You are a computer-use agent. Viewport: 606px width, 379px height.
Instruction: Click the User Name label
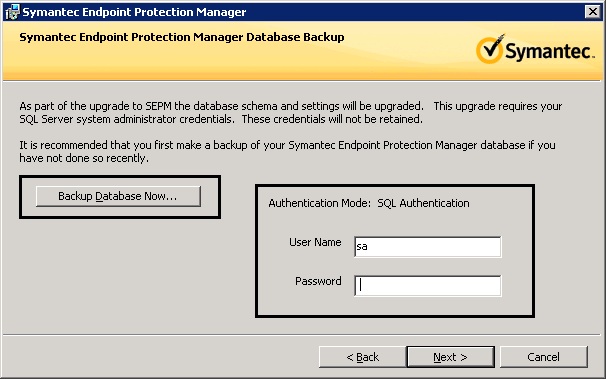coord(315,242)
